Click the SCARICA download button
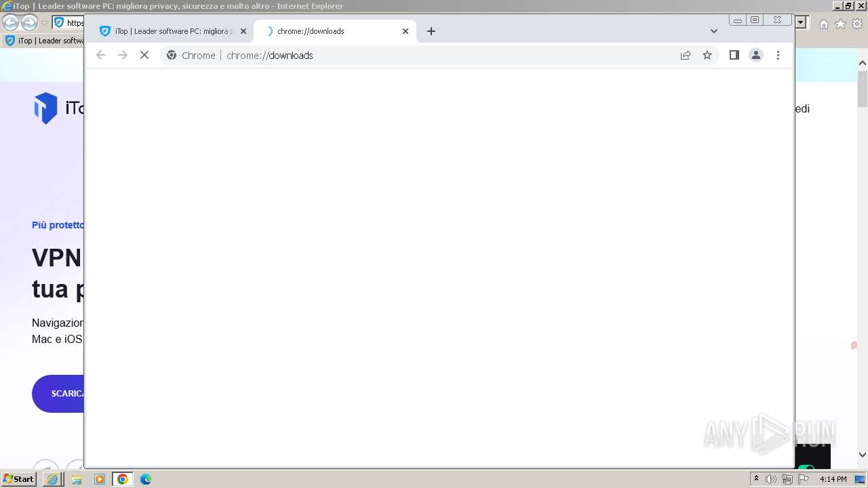The height and width of the screenshot is (488, 868). point(58,394)
